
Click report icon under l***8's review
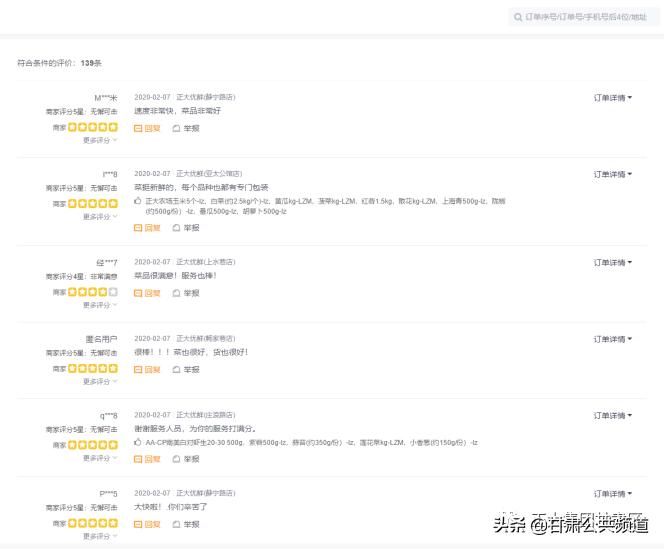click(x=177, y=228)
